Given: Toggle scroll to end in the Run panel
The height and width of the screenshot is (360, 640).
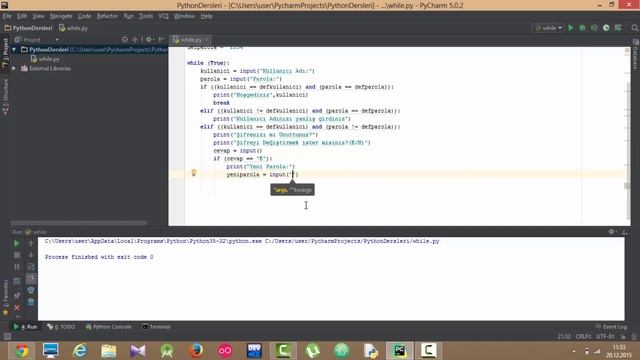Looking at the screenshot, I should (31, 279).
